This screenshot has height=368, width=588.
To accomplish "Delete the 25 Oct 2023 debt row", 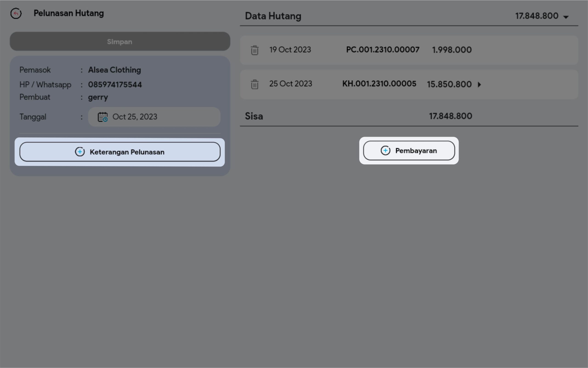I will 254,84.
